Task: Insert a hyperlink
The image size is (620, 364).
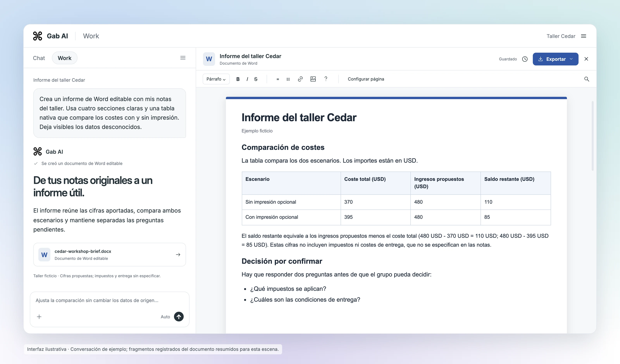Action: coord(300,79)
